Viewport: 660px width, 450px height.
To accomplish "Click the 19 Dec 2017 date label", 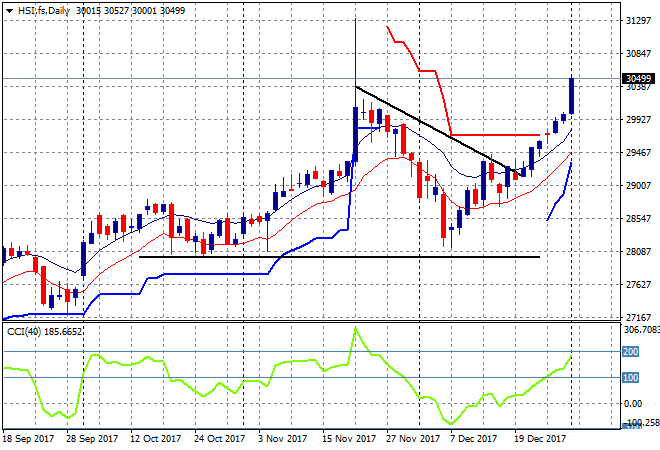I will tap(540, 439).
